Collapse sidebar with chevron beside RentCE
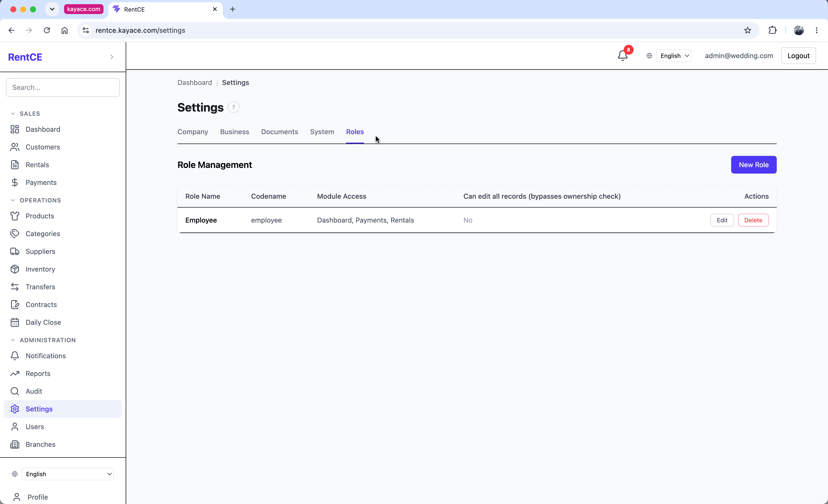Screen dimensions: 828x504 (x=112, y=57)
